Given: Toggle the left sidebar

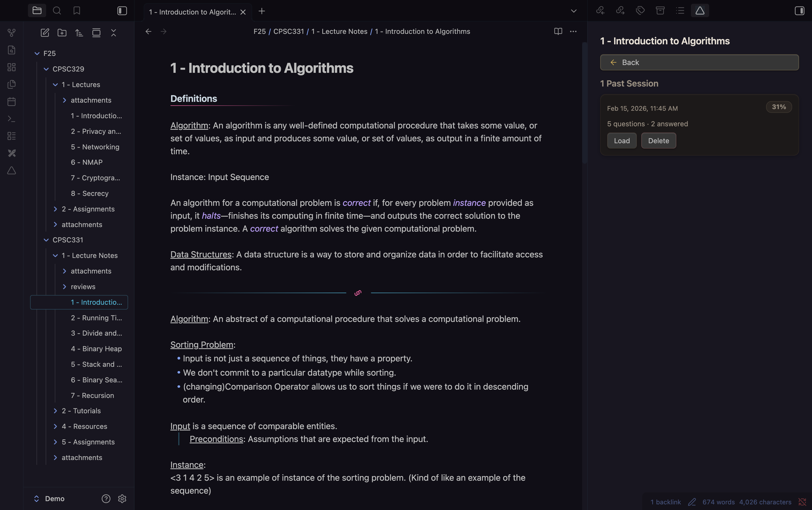Looking at the screenshot, I should coord(122,11).
